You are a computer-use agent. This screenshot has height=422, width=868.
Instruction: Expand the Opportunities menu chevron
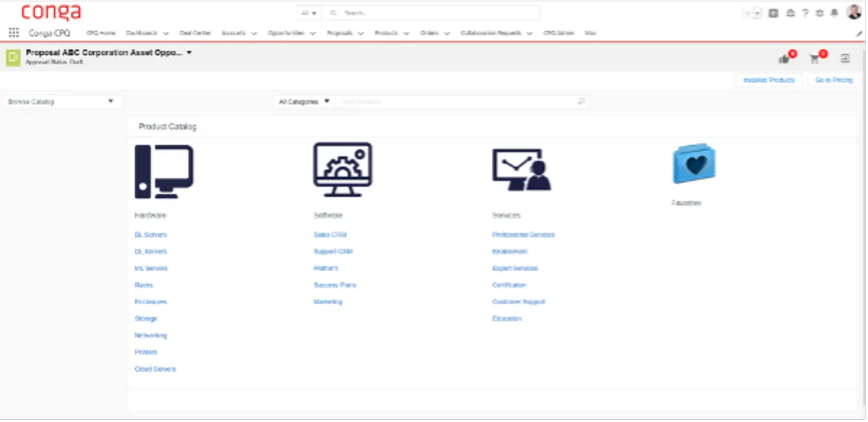(x=312, y=33)
